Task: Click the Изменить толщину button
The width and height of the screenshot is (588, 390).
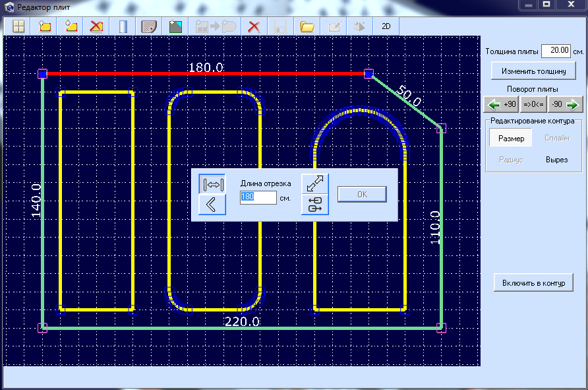Action: [x=533, y=71]
